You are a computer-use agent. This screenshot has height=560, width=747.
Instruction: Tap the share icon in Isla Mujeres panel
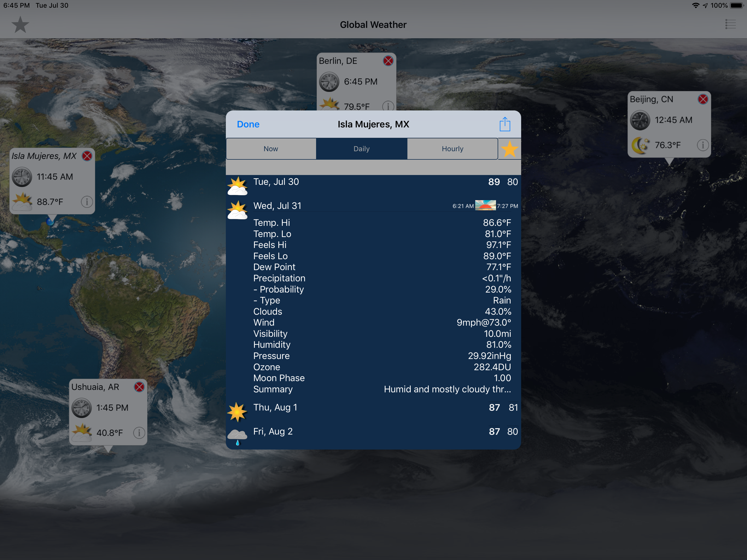click(x=504, y=124)
